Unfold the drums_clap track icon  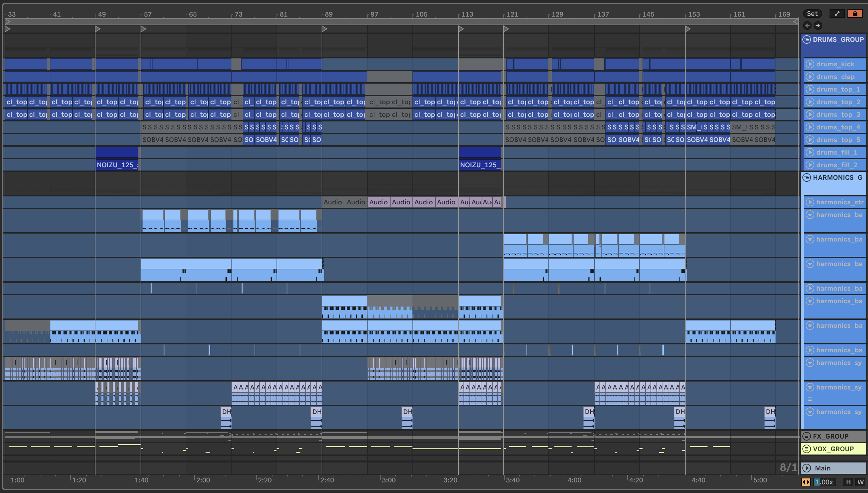coord(810,77)
